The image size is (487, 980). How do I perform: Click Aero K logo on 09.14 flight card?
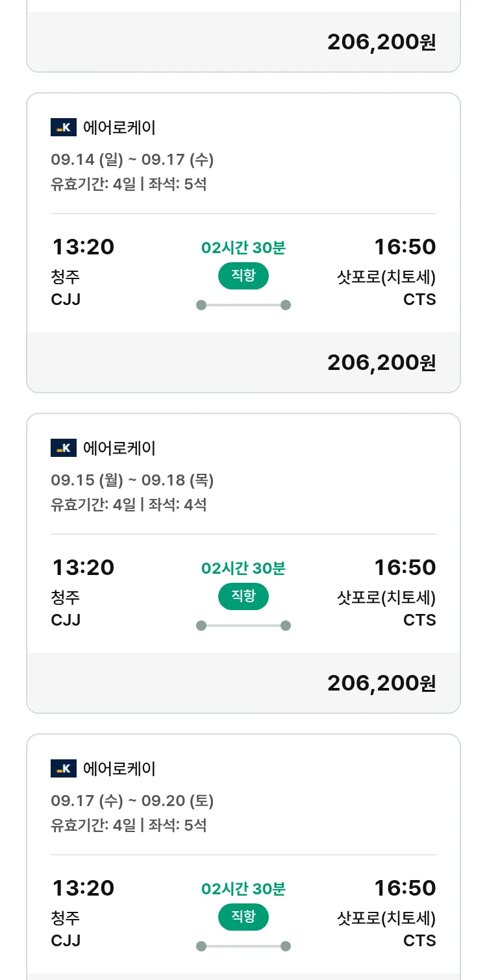[64, 127]
